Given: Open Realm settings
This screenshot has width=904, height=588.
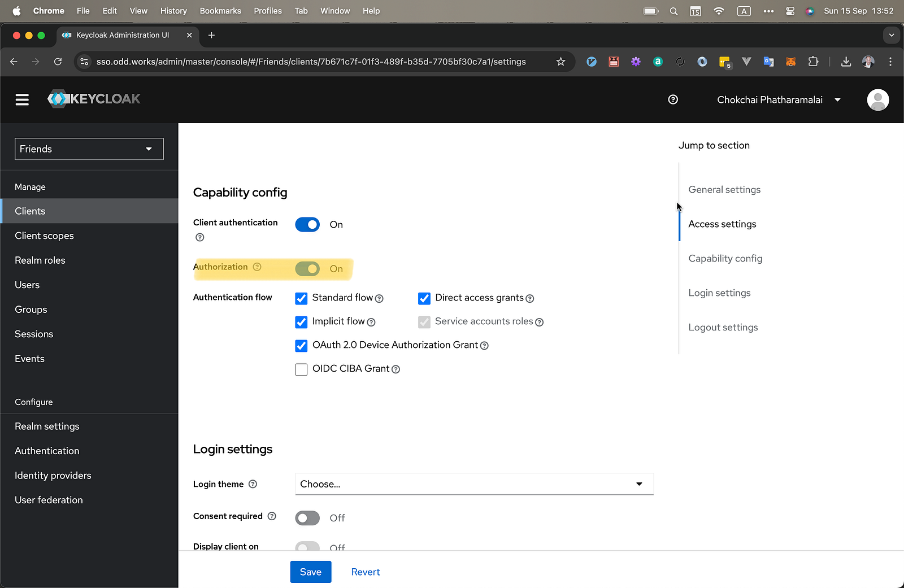Looking at the screenshot, I should pyautogui.click(x=89, y=426).
